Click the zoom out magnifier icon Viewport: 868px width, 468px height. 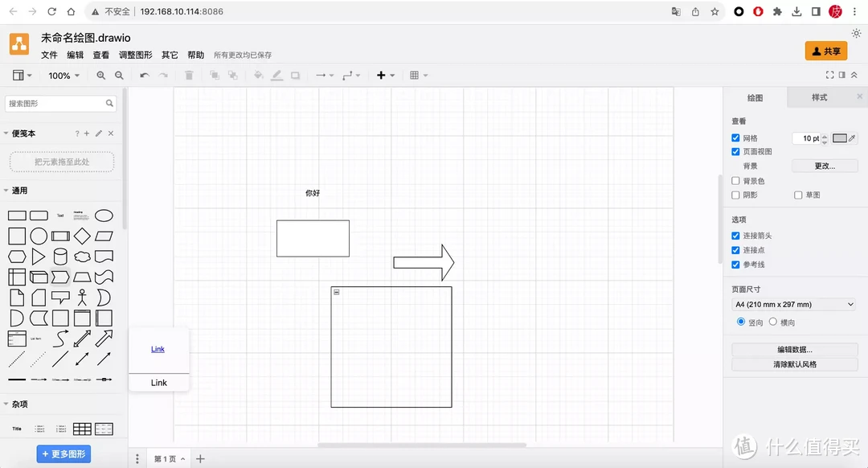(119, 76)
